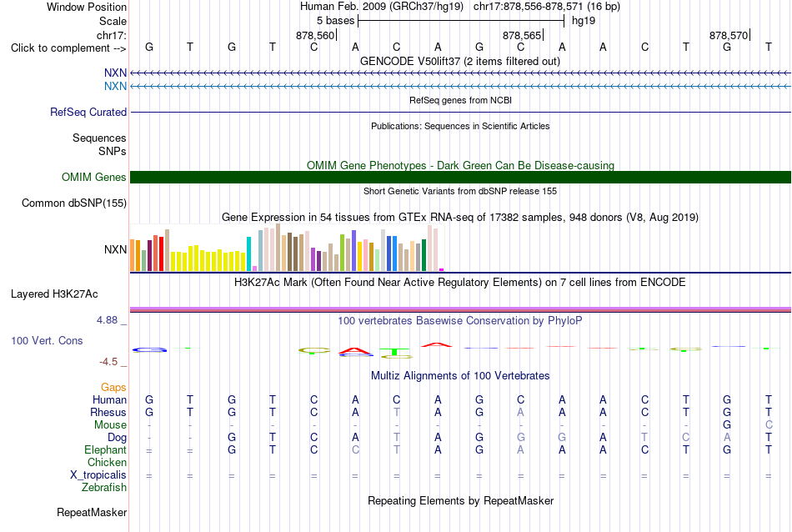Click the OMIM Gene Phenotypes title text
The height and width of the screenshot is (532, 792).
[460, 165]
